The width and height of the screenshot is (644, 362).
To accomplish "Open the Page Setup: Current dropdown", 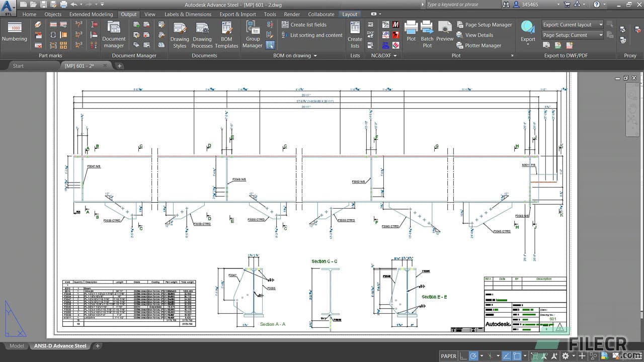I will pyautogui.click(x=572, y=35).
